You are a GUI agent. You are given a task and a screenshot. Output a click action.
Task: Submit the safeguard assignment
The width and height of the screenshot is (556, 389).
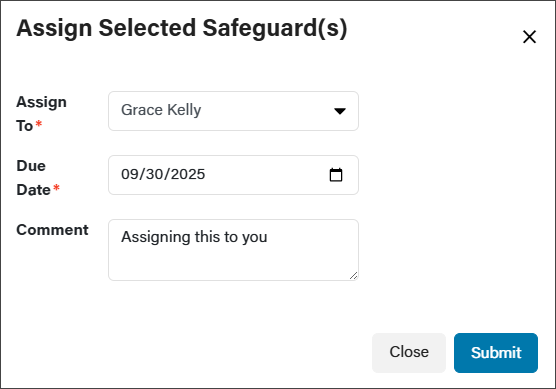(496, 353)
